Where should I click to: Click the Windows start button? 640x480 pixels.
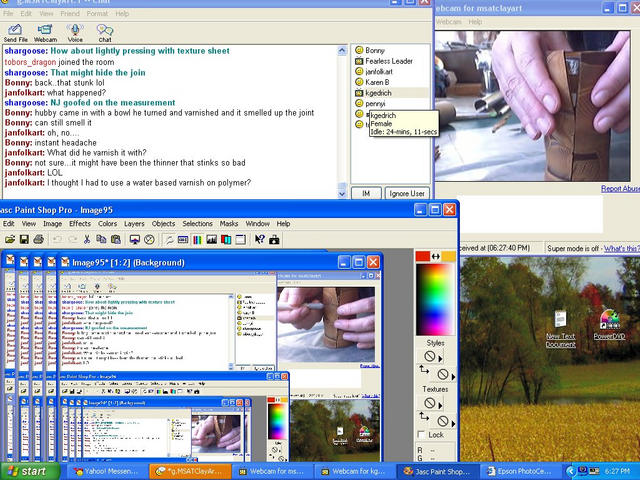29,471
